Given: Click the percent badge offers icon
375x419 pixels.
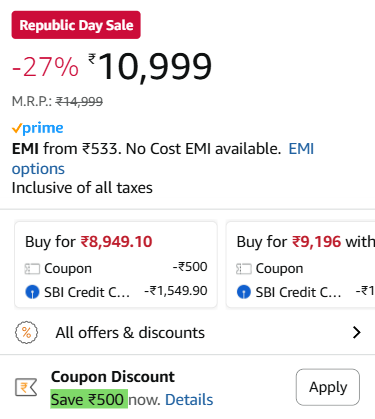Looking at the screenshot, I should coord(27,332).
